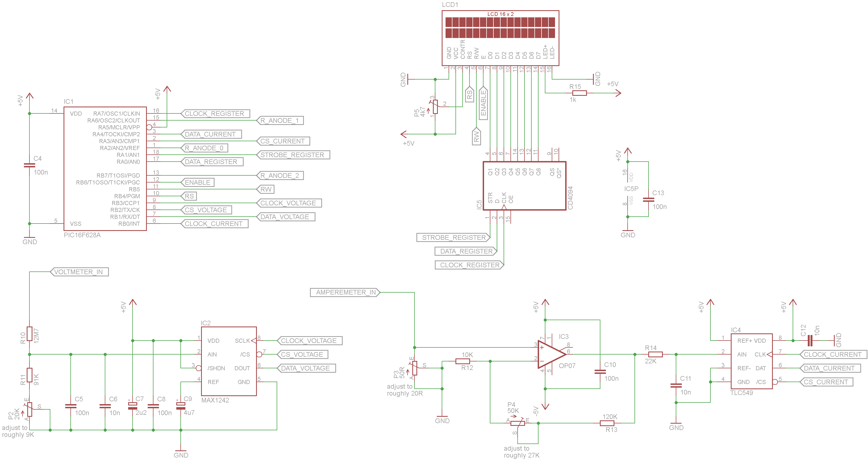Click the CLOCK_REGISTER label on PIC pin 16

click(x=215, y=114)
